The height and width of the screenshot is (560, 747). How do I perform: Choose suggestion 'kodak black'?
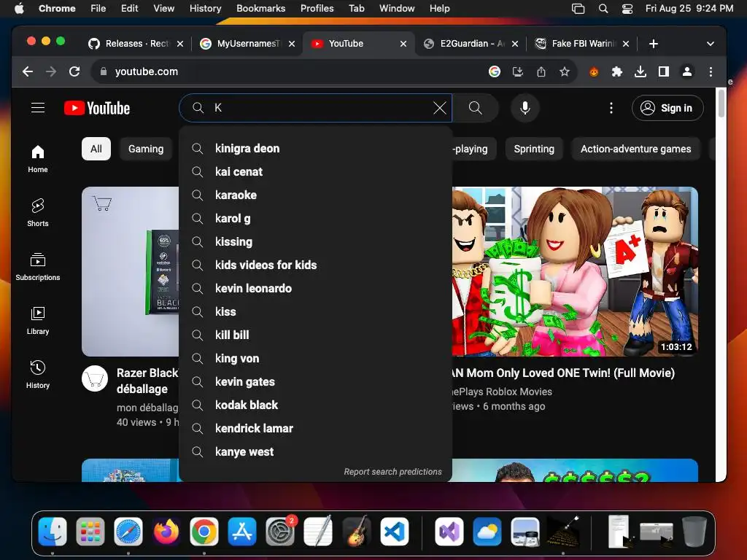pos(315,405)
